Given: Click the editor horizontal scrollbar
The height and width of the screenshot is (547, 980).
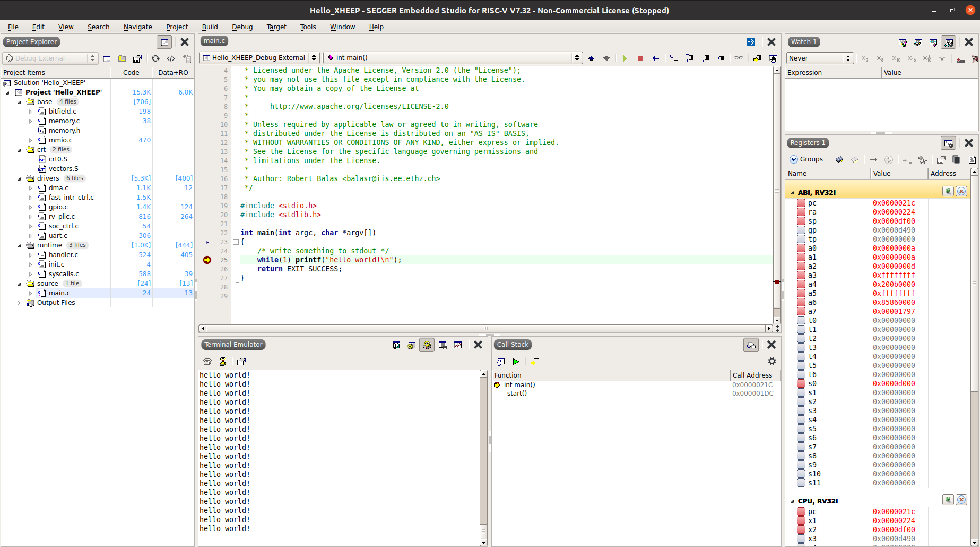Looking at the screenshot, I should (x=485, y=329).
